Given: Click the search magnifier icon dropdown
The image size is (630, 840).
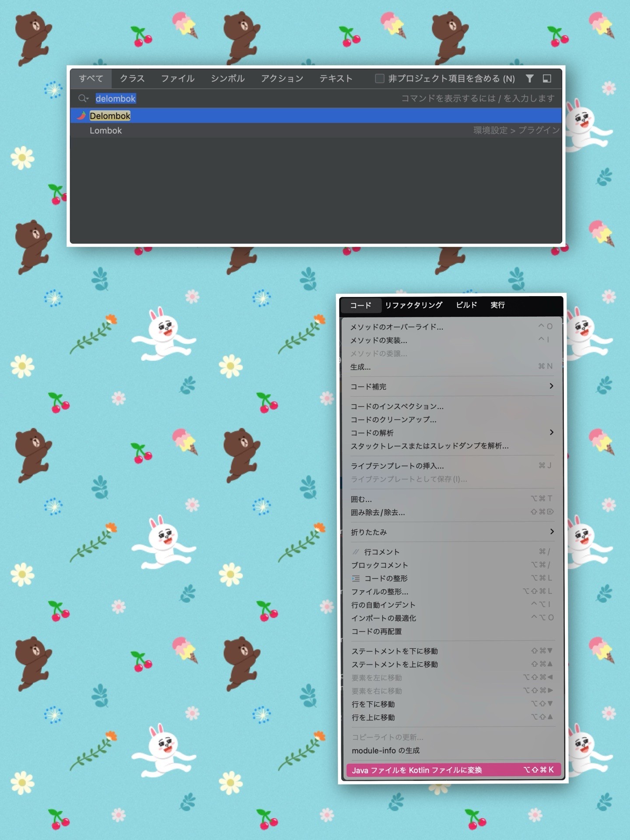Looking at the screenshot, I should pos(83,98).
